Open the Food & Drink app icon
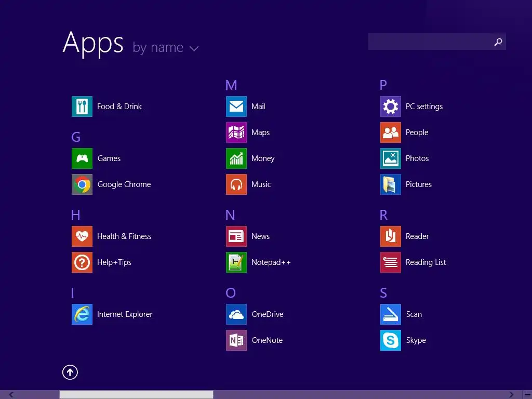532x399 pixels. [82, 107]
